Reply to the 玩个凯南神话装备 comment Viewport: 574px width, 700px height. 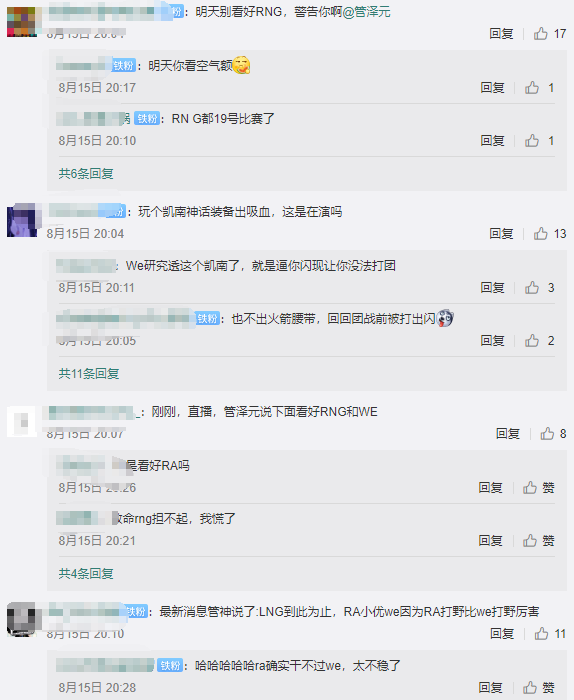pyautogui.click(x=501, y=233)
